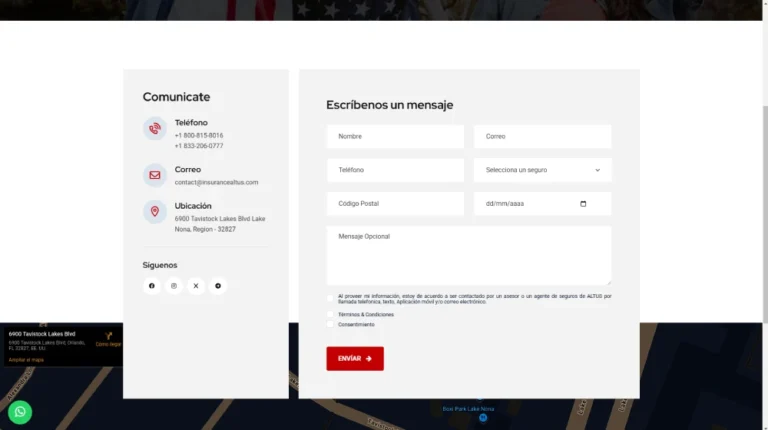This screenshot has width=768, height=430.
Task: Focus the Nombre input field
Action: [x=395, y=137]
